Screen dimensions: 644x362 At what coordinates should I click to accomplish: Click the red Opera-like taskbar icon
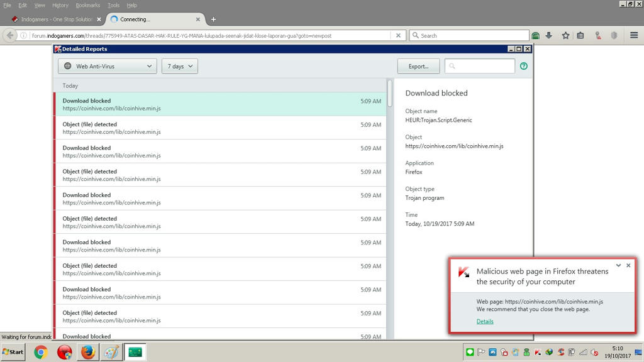point(64,352)
